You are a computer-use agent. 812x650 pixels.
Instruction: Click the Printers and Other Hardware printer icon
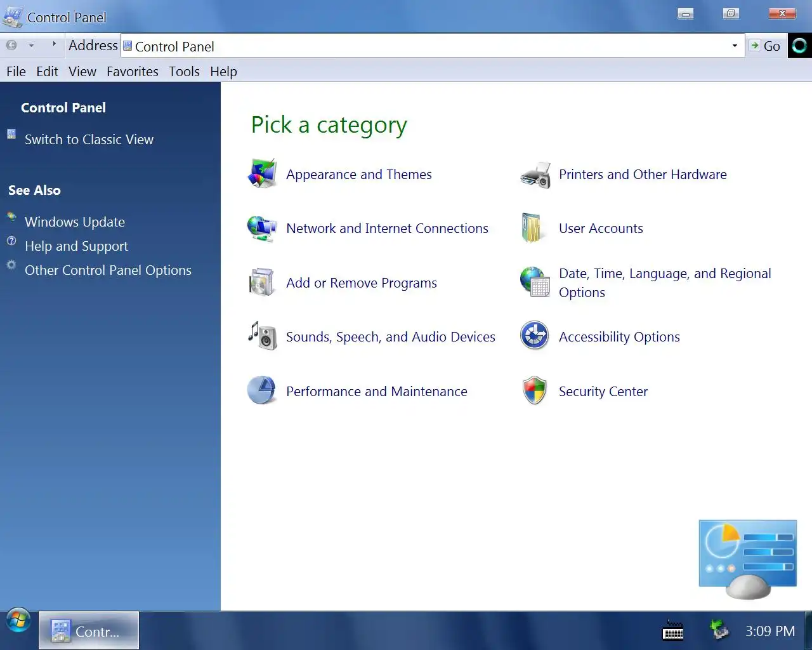[x=535, y=175]
